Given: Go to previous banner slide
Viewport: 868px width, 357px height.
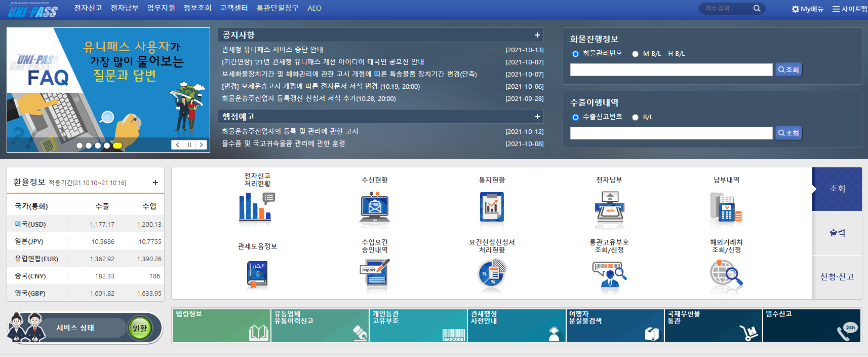Looking at the screenshot, I should pos(177,145).
